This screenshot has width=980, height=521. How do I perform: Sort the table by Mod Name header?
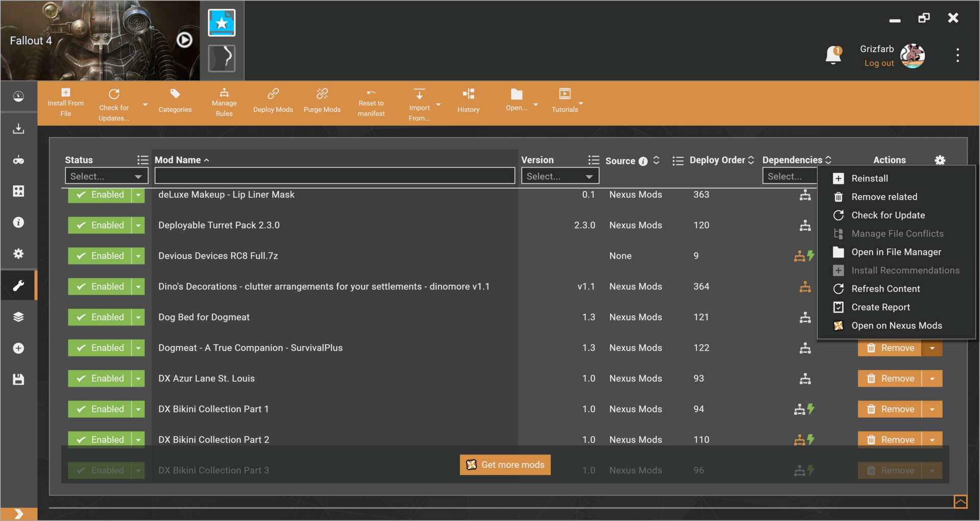pos(178,160)
